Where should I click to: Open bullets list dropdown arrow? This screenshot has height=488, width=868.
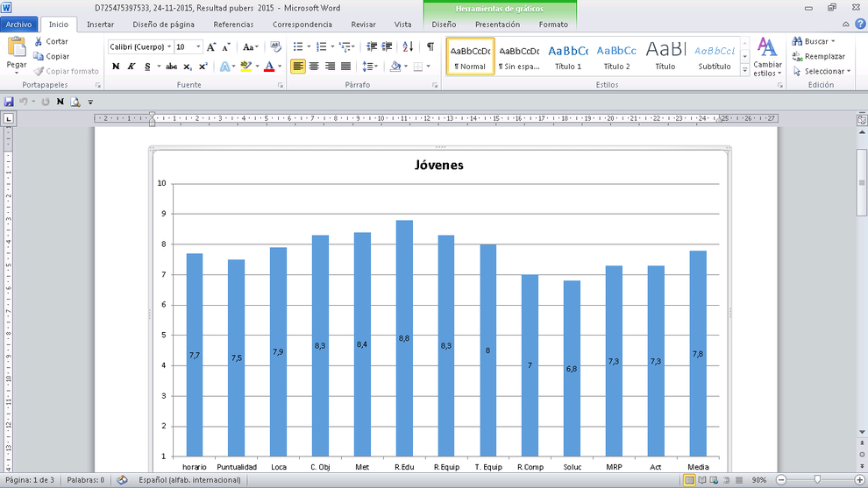click(x=309, y=47)
